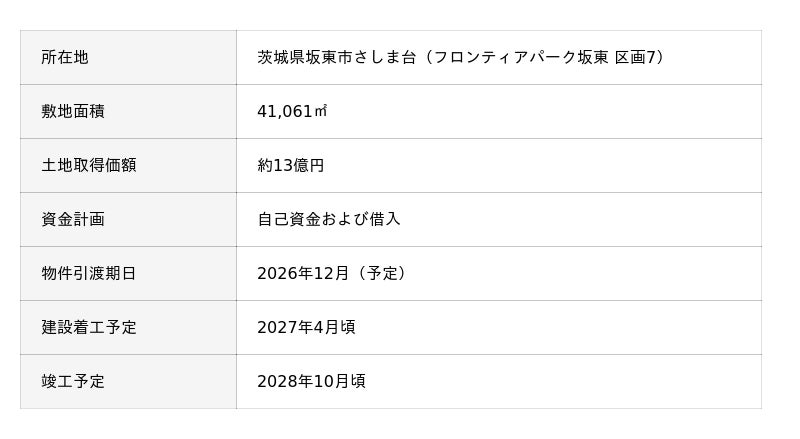This screenshot has width=800, height=439.
Task: Click the 土地取得価額 label cell
Action: tap(88, 166)
